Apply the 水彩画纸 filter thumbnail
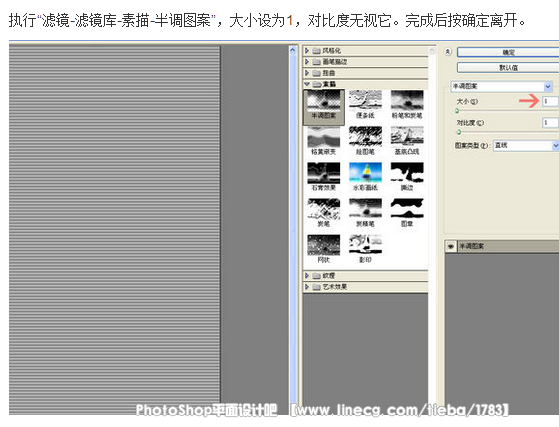The height and width of the screenshot is (427, 559). pos(365,176)
